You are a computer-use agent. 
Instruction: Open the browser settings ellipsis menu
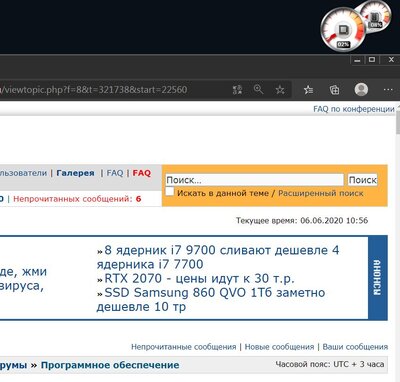point(388,89)
